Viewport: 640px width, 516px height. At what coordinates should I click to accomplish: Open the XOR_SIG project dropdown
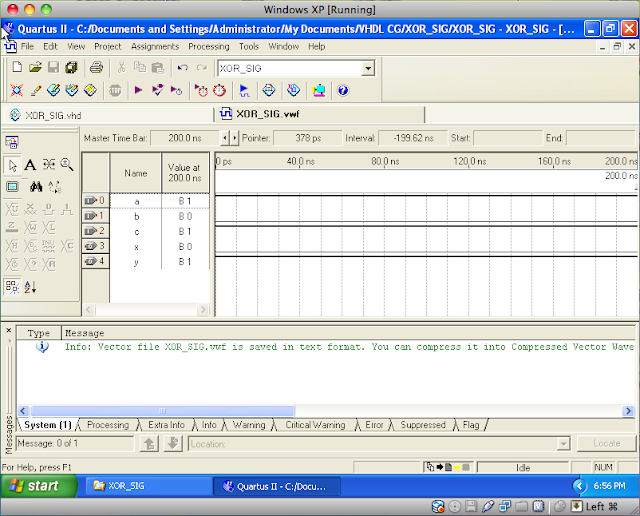click(x=368, y=68)
